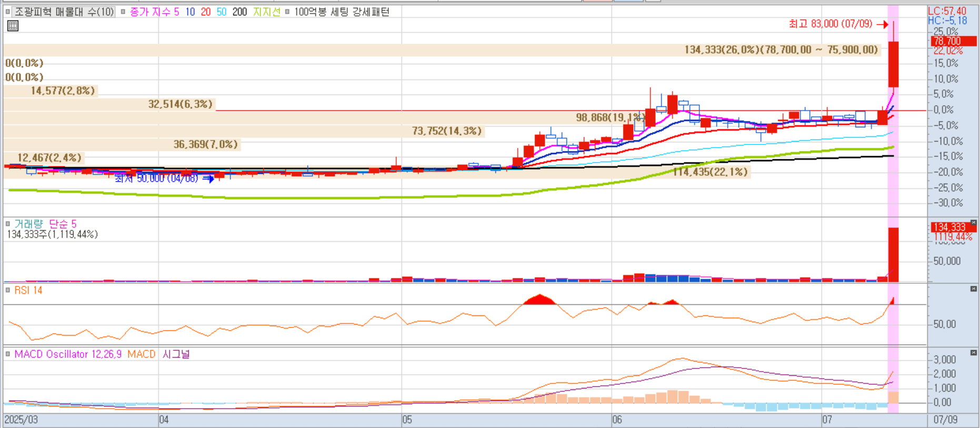This screenshot has height=428, width=980.
Task: Click the 98,868(19.1%) volume profile label
Action: [610, 117]
